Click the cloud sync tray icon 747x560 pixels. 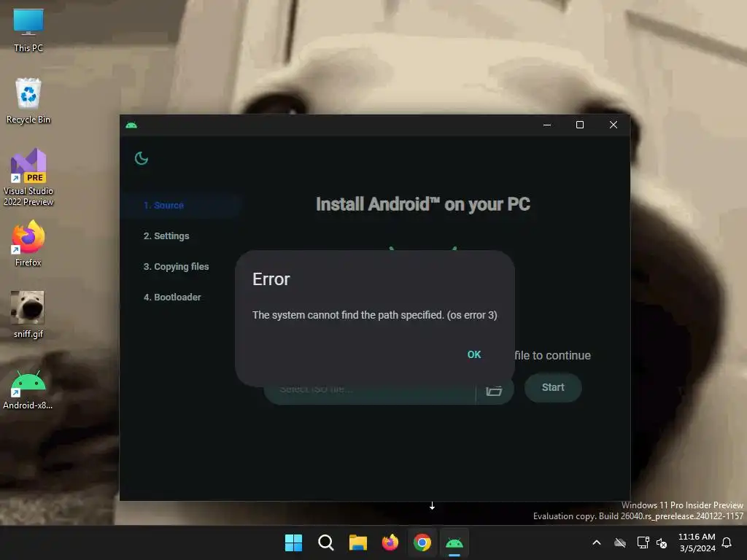pos(620,542)
